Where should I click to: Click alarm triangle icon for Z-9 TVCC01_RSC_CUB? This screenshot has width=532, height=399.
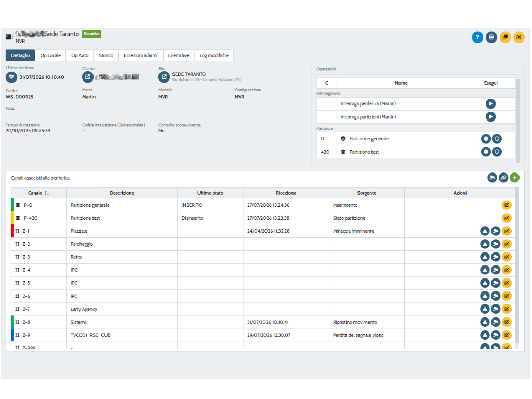[x=485, y=335]
